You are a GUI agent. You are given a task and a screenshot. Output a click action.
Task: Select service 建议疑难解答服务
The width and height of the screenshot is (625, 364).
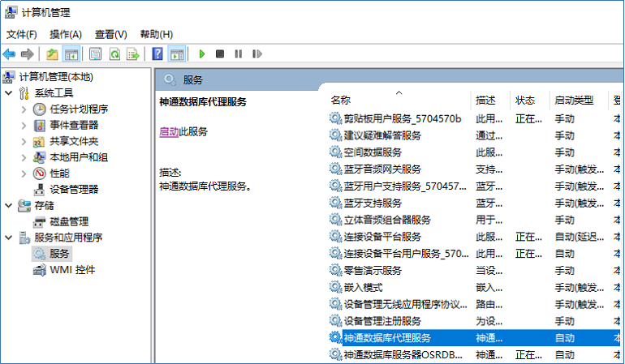(382, 135)
